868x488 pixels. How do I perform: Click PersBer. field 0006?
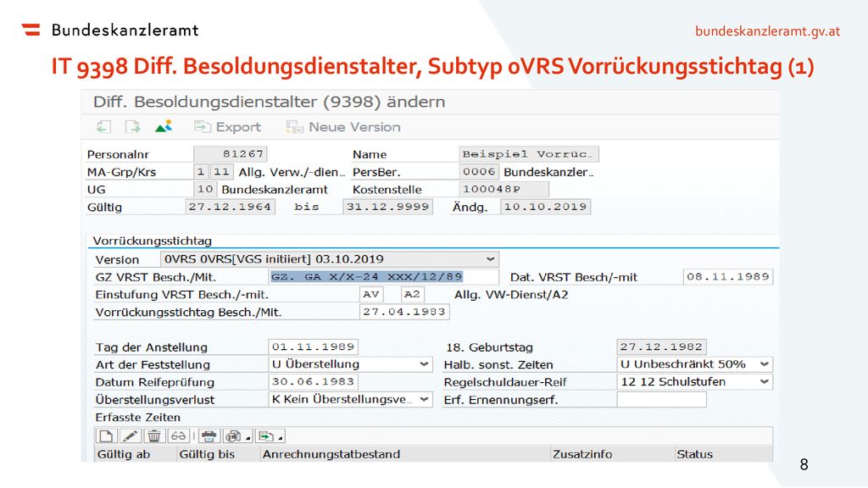pos(479,171)
